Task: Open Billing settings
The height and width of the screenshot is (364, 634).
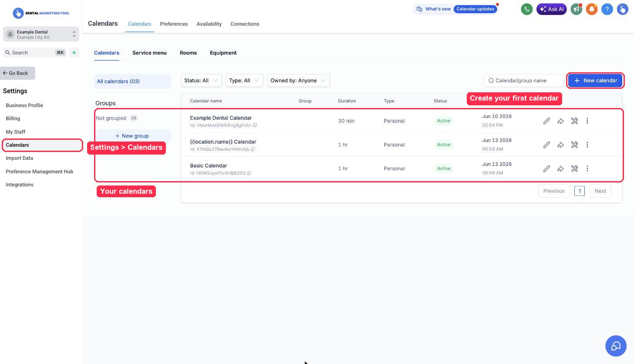Action: (13, 118)
